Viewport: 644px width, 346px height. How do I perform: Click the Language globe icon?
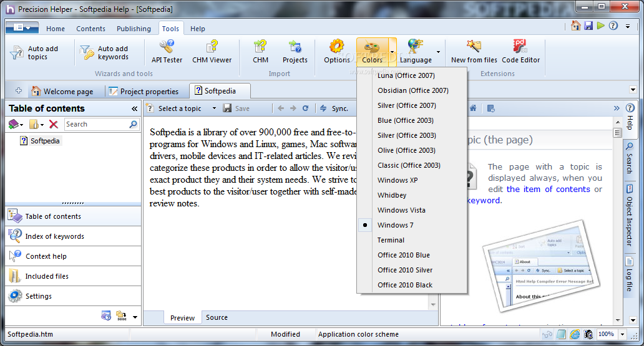(415, 46)
